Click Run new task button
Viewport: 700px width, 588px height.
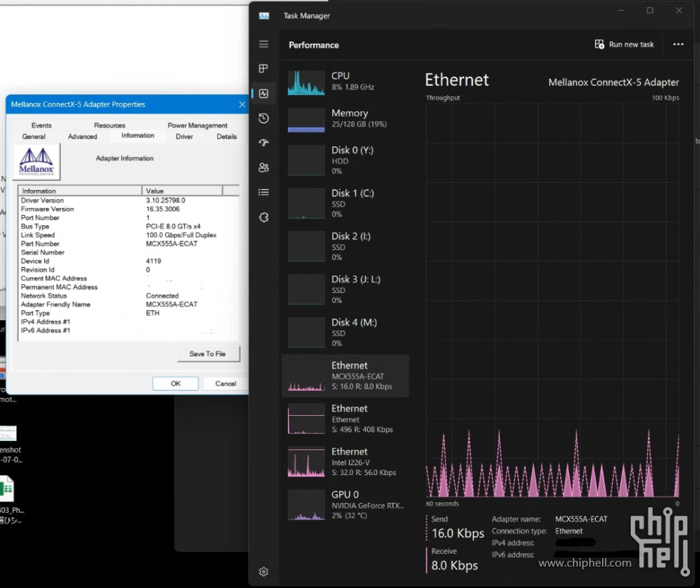pyautogui.click(x=624, y=44)
